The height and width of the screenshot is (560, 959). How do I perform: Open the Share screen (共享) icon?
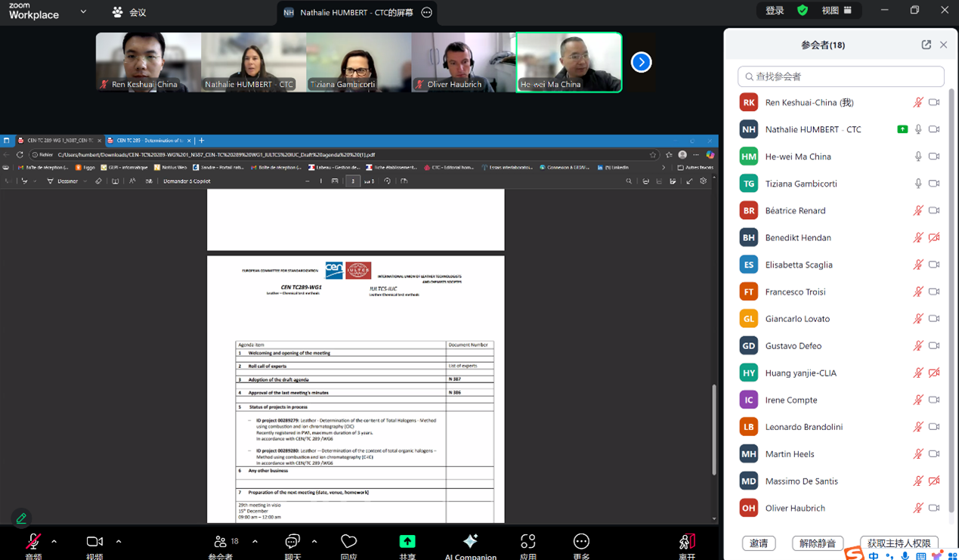(407, 541)
